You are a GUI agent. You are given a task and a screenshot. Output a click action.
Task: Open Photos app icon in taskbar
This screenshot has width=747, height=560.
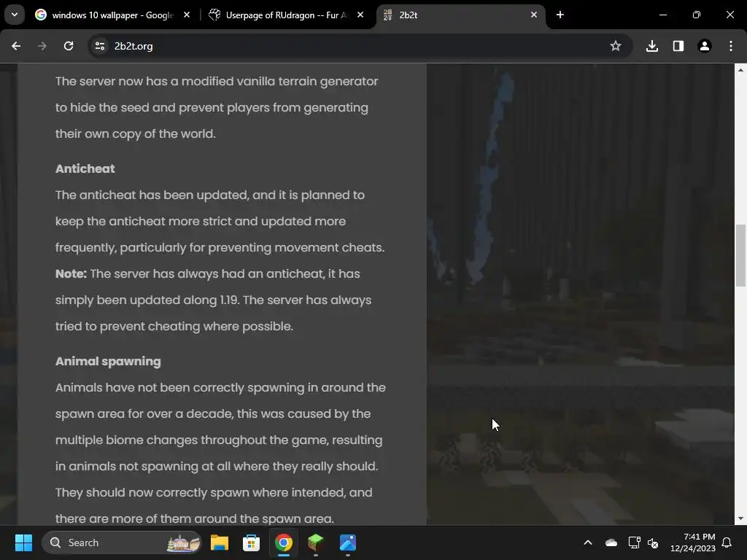pyautogui.click(x=348, y=542)
